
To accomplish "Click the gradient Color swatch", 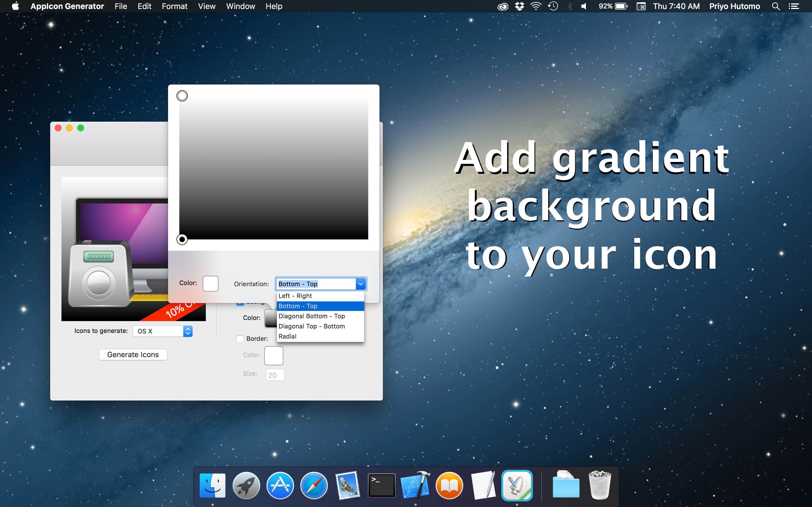I will (211, 283).
